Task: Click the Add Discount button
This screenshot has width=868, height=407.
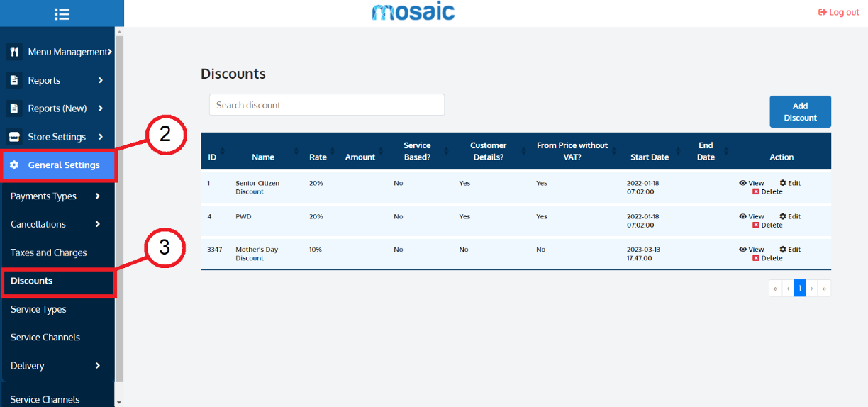Action: 800,112
